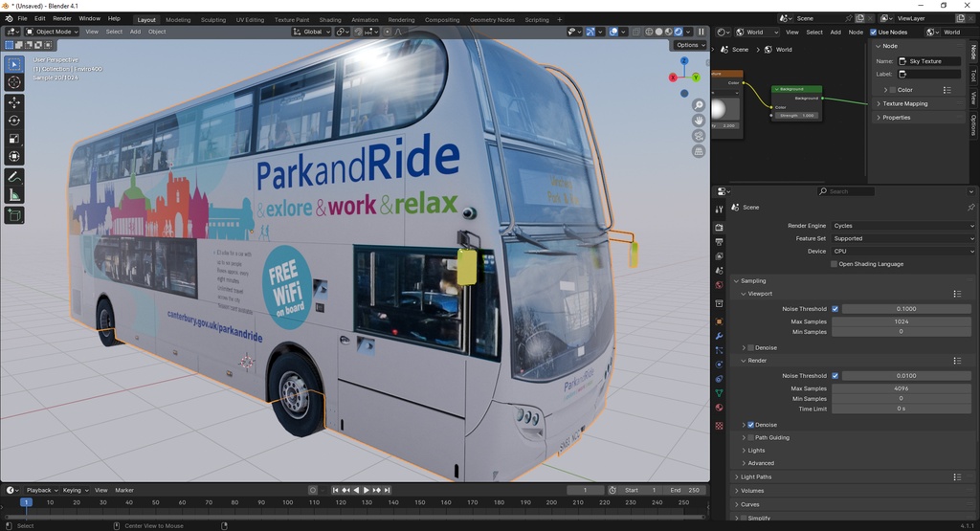Activate the 3D Cursor tool
This screenshot has width=980, height=531.
tap(14, 82)
